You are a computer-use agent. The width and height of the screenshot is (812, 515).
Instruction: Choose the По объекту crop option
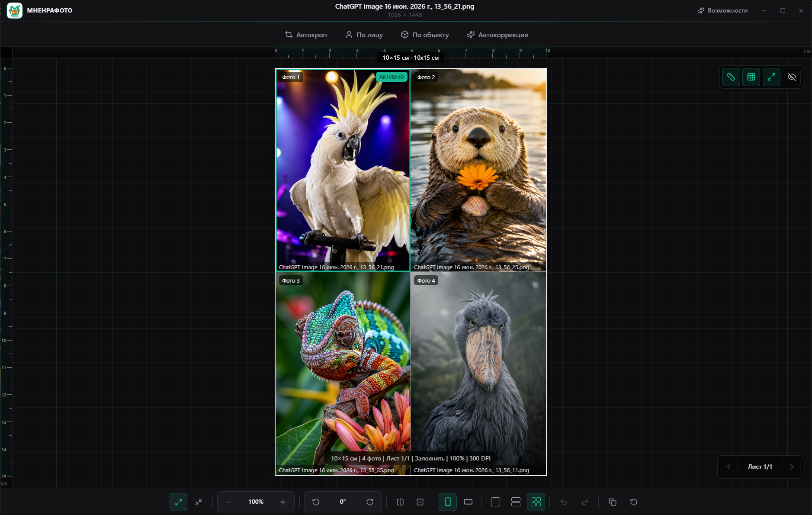(425, 35)
